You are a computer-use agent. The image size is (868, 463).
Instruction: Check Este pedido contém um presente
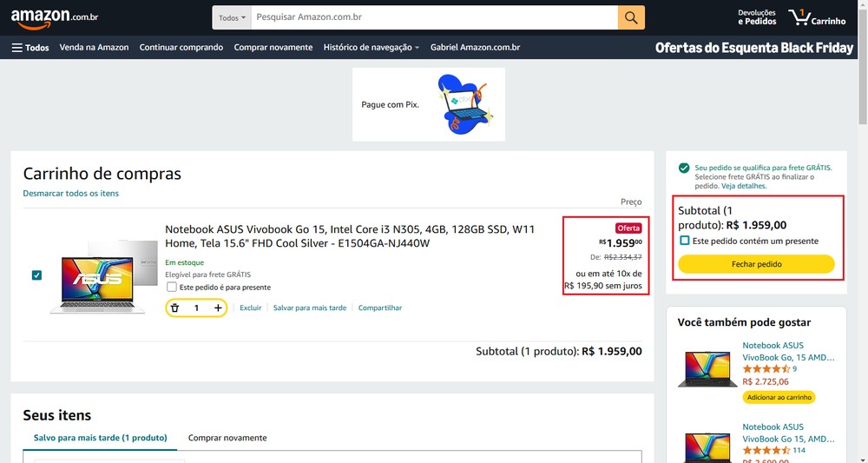[x=684, y=241]
